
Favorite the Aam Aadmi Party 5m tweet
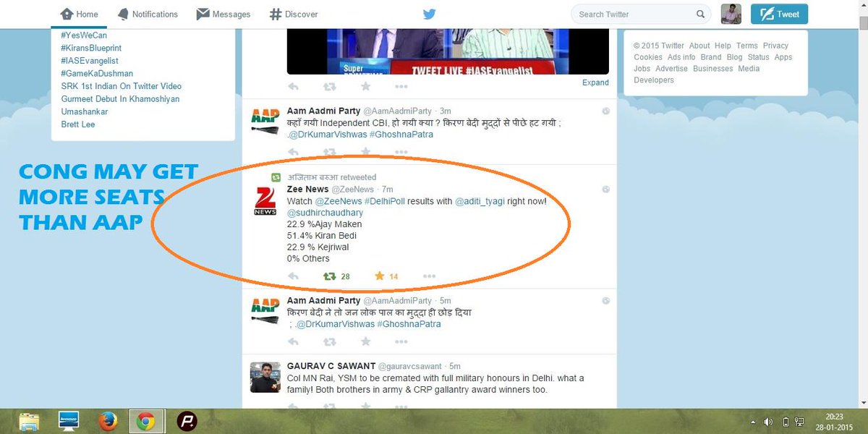point(365,341)
